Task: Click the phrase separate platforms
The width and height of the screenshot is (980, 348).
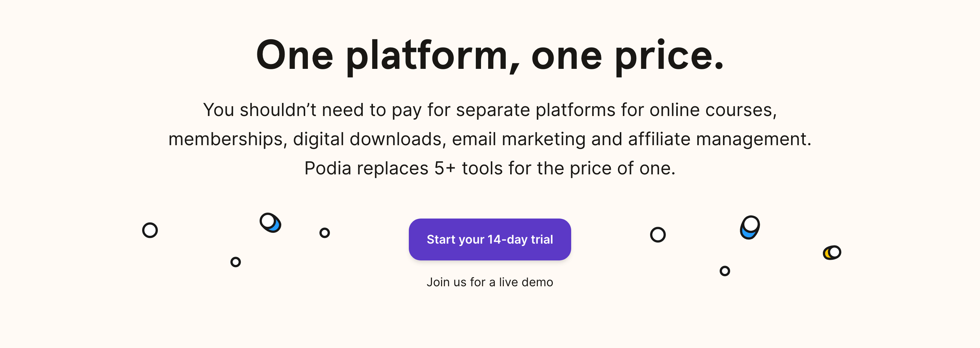Action: (x=536, y=110)
